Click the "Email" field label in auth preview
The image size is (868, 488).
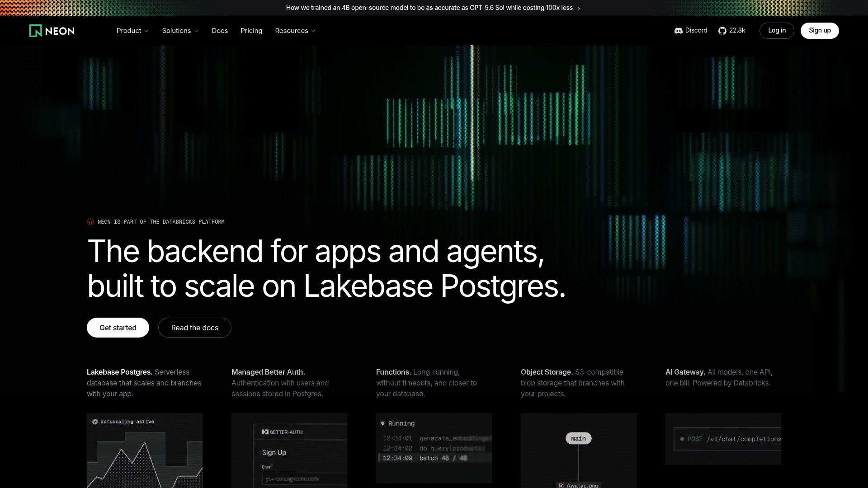(267, 467)
